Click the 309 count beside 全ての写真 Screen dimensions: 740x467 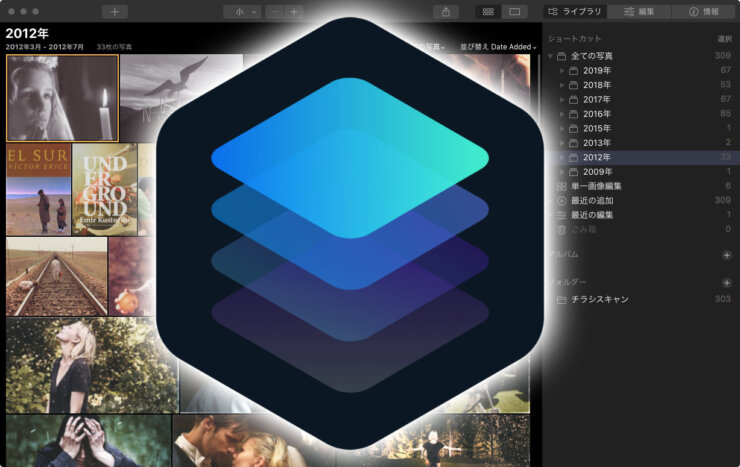pyautogui.click(x=723, y=56)
